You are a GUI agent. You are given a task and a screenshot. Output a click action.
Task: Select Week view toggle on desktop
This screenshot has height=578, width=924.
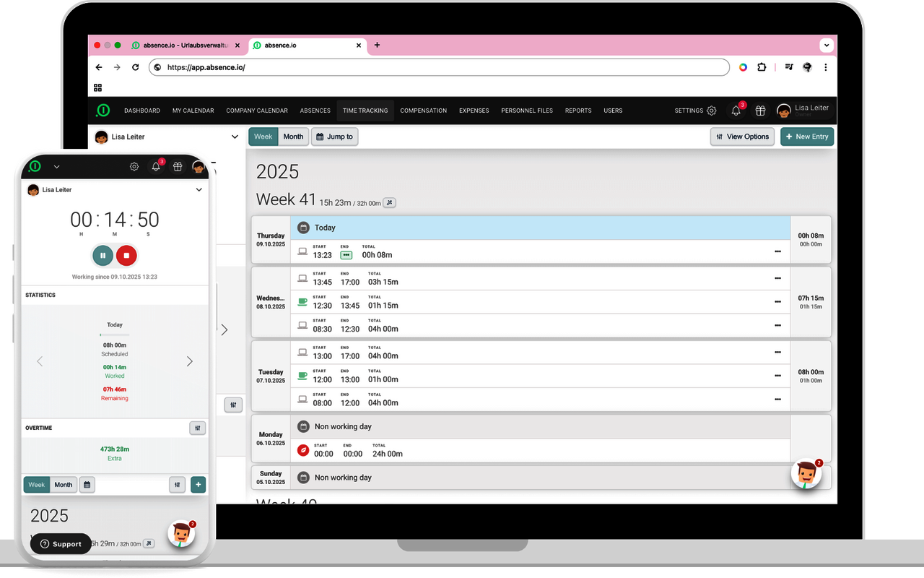coord(263,137)
